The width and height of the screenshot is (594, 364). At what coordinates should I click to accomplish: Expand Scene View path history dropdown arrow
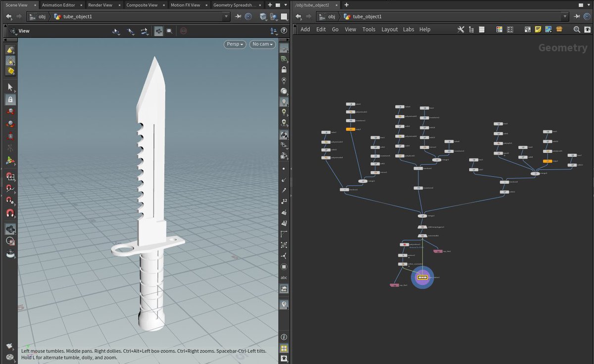(227, 16)
